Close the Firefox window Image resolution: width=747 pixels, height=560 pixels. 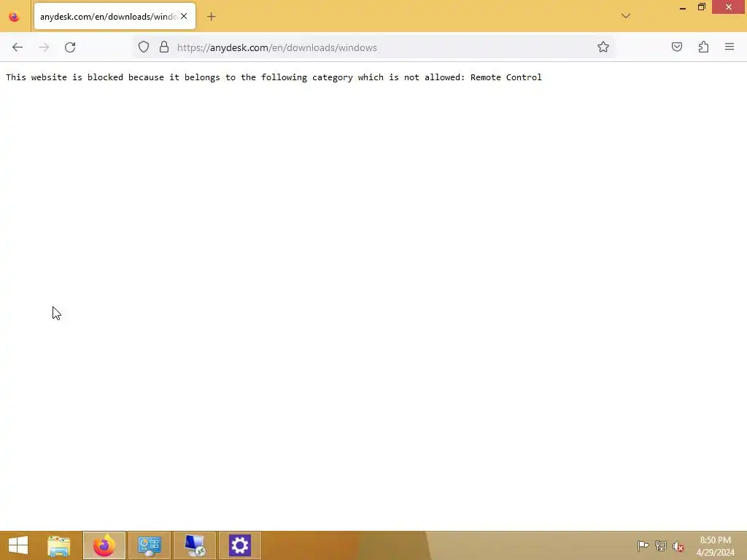(729, 7)
